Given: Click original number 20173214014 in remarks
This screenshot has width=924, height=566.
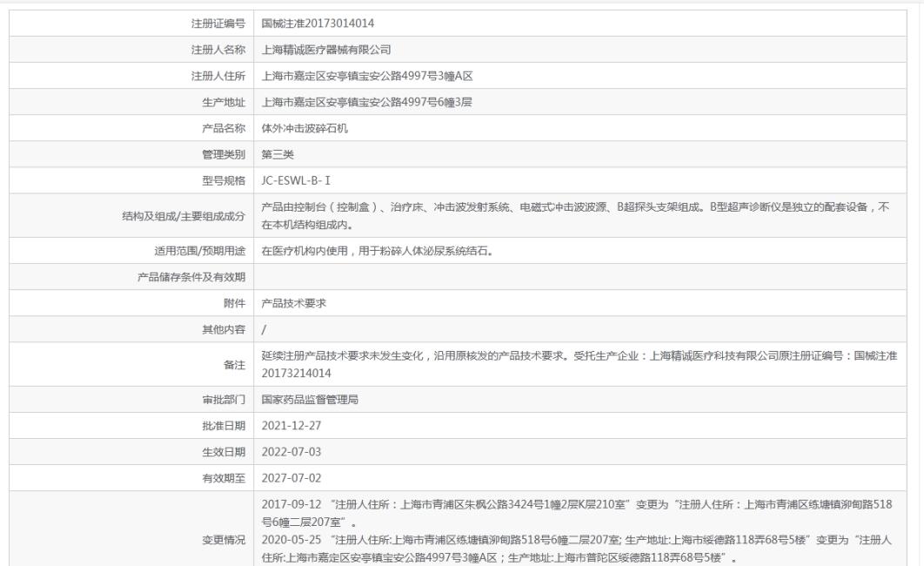Looking at the screenshot, I should (297, 374).
